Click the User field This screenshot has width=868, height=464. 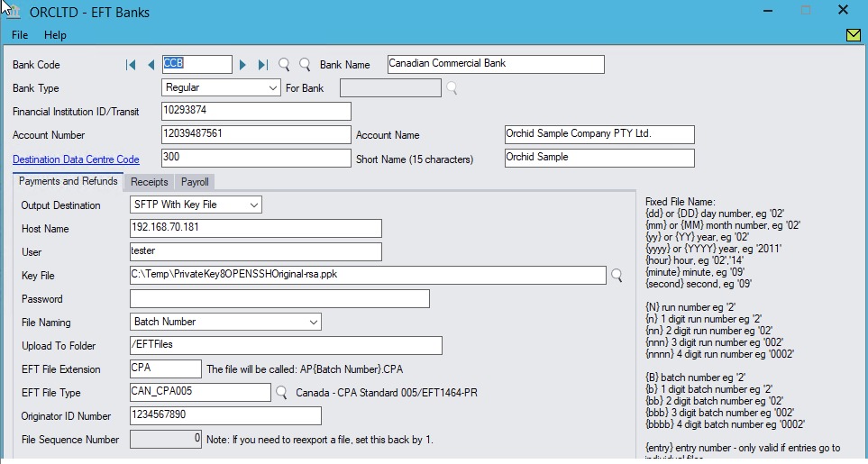click(x=256, y=251)
